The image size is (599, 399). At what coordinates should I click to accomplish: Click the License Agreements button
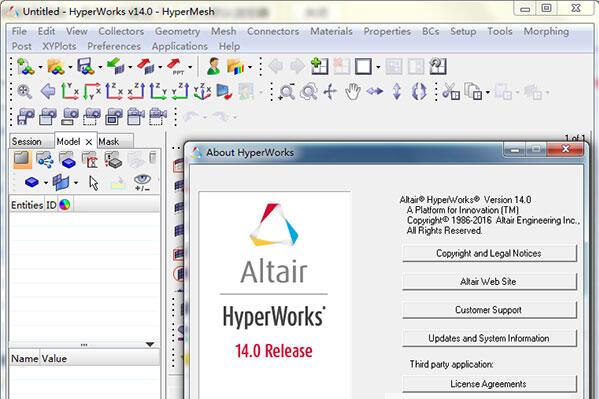[489, 384]
